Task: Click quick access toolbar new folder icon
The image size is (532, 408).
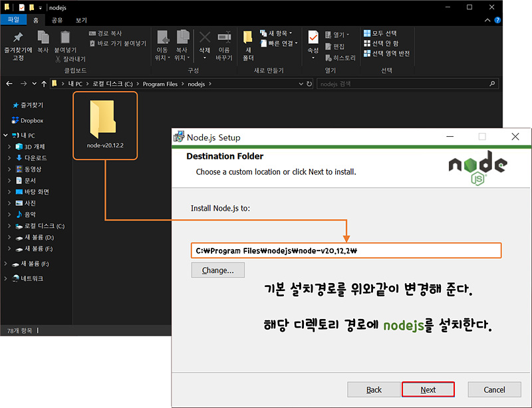Action: pos(31,7)
